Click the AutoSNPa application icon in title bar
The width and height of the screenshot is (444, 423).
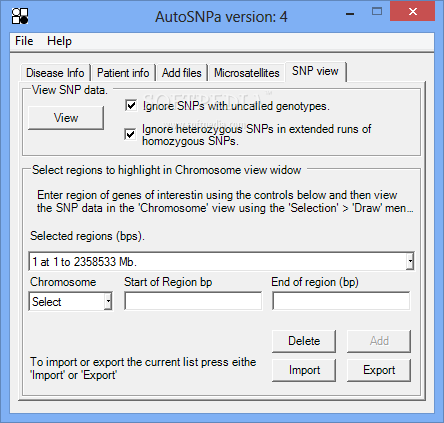pos(20,16)
